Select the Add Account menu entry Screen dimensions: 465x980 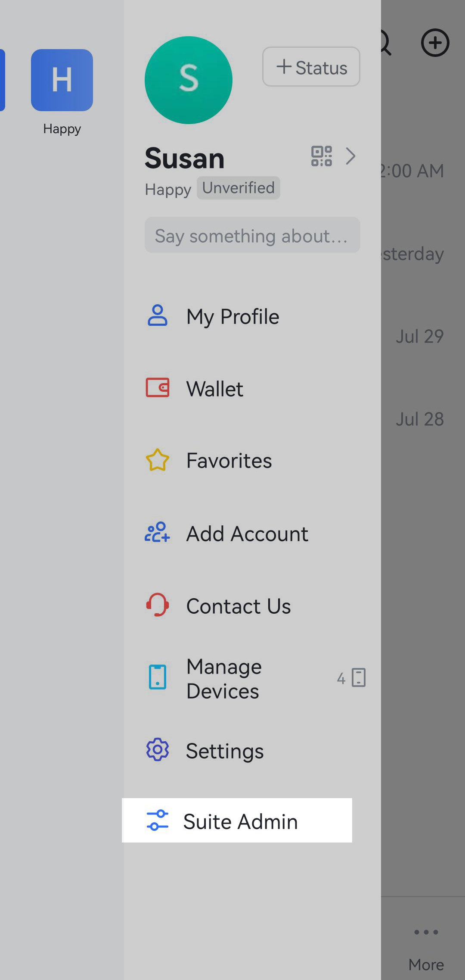247,534
